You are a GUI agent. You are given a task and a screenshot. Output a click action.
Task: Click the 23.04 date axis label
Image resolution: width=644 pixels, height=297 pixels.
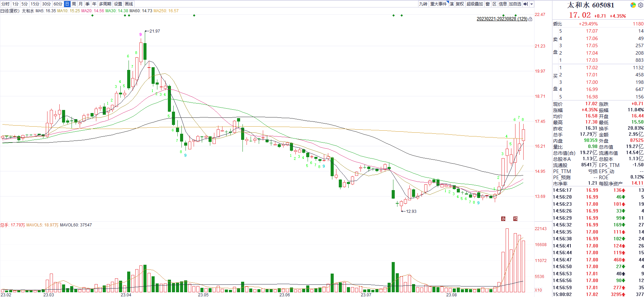point(126,295)
